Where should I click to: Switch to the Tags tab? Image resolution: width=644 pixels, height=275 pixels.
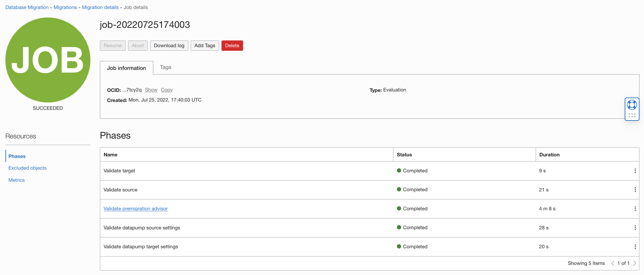point(165,67)
